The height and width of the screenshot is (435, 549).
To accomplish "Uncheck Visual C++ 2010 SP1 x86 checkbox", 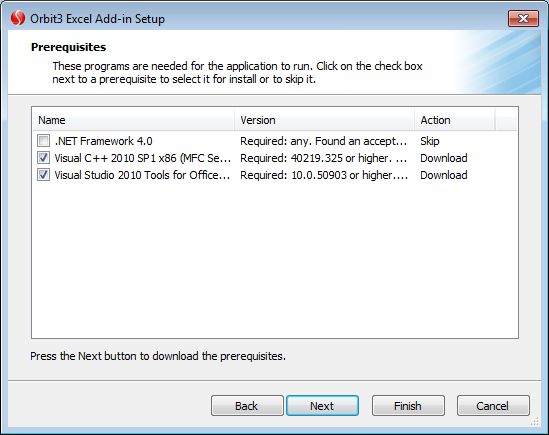I will 43,158.
